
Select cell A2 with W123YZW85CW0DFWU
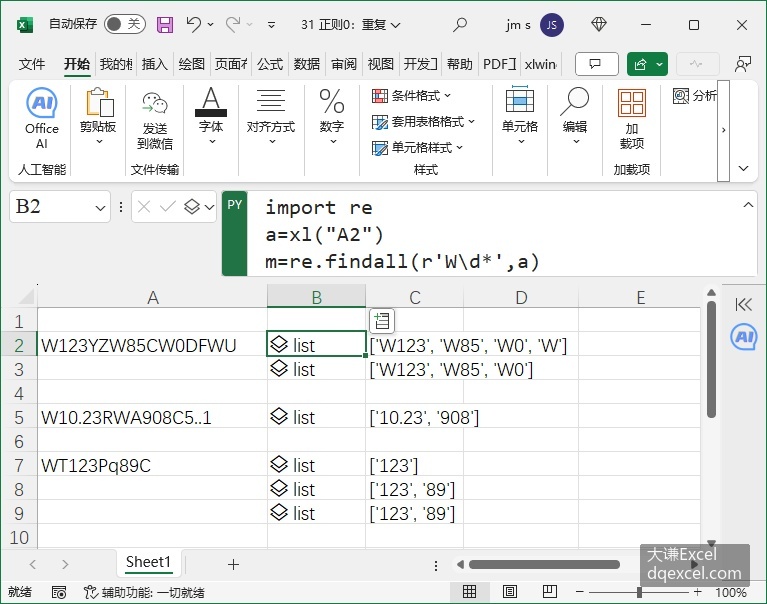pyautogui.click(x=152, y=345)
